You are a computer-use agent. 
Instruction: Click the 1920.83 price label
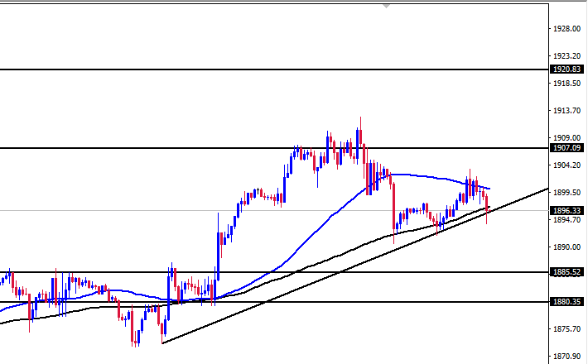coord(566,69)
